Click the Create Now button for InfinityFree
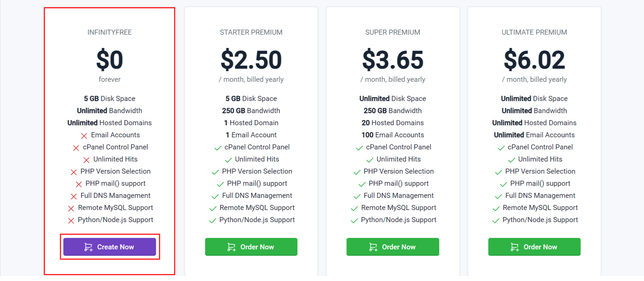The height and width of the screenshot is (281, 644). pos(110,247)
